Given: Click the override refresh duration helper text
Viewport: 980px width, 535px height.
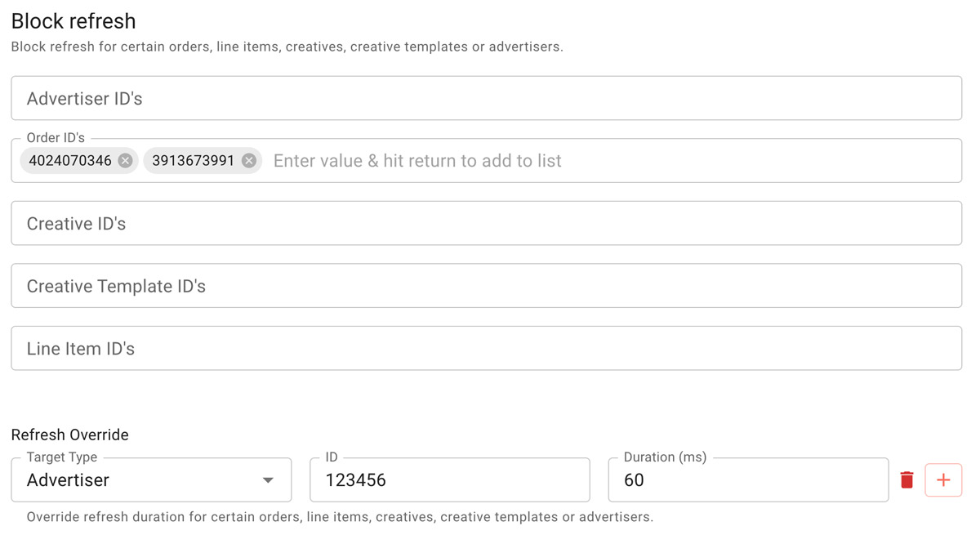Looking at the screenshot, I should coord(340,517).
